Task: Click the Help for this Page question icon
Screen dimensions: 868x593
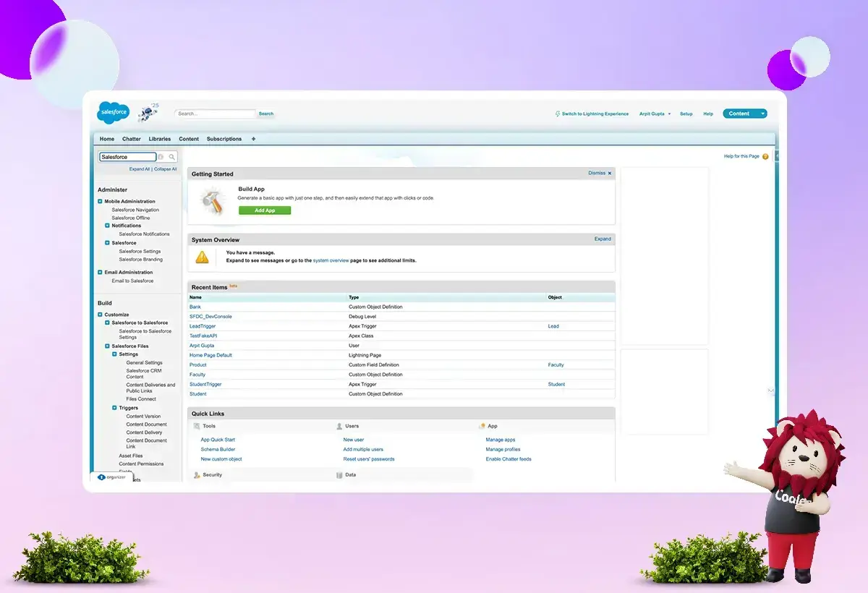Action: click(765, 157)
